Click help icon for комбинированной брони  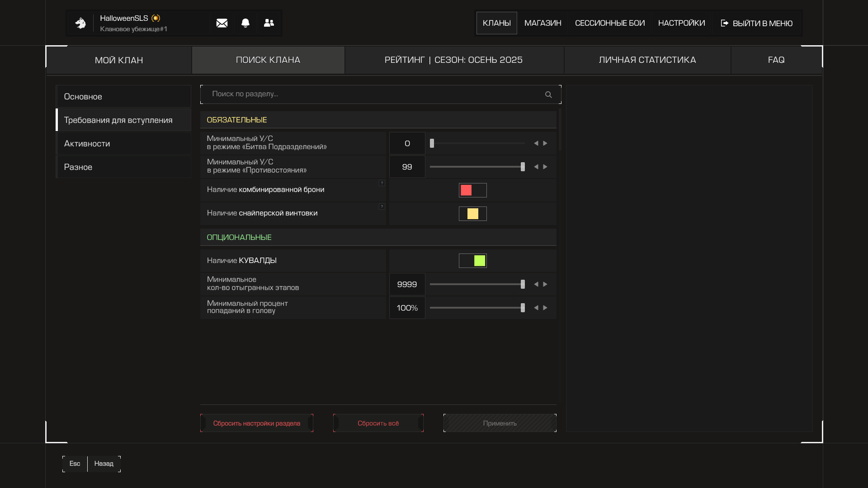click(x=382, y=183)
